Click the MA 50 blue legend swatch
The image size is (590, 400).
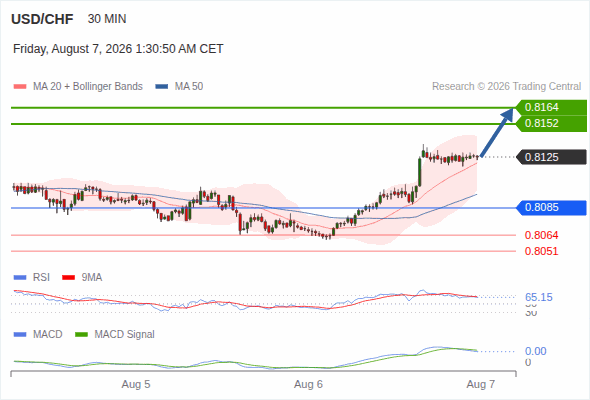[162, 87]
